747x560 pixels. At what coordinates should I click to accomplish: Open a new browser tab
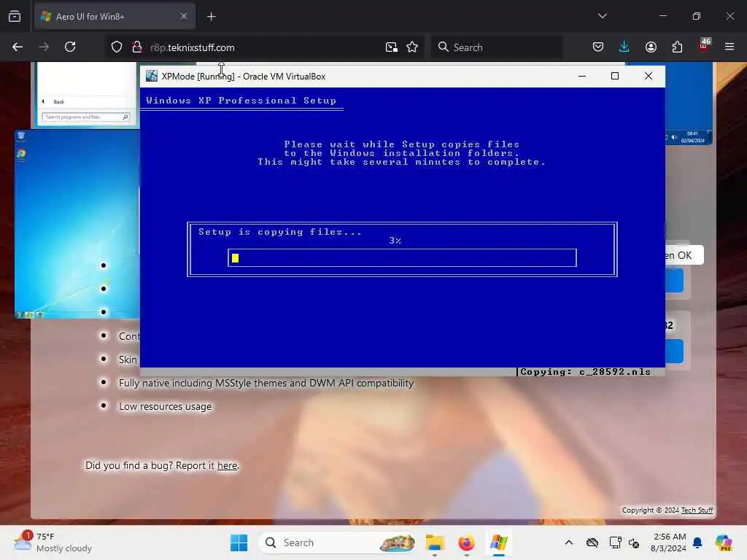click(x=211, y=17)
